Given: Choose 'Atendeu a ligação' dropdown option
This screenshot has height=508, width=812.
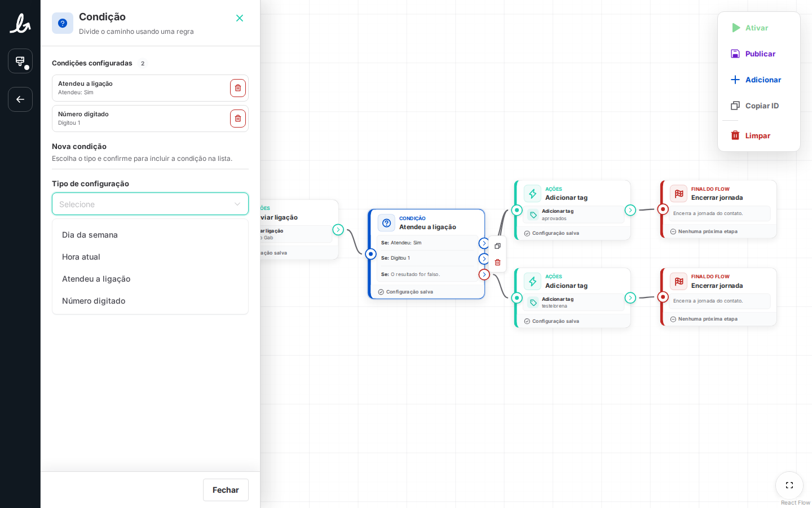Looking at the screenshot, I should click(150, 279).
